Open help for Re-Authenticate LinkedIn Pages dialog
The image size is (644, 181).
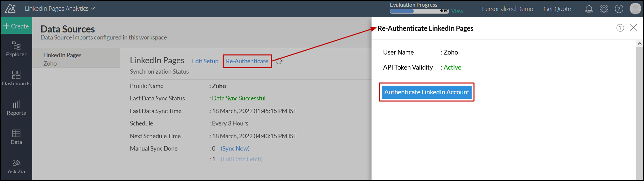620,28
